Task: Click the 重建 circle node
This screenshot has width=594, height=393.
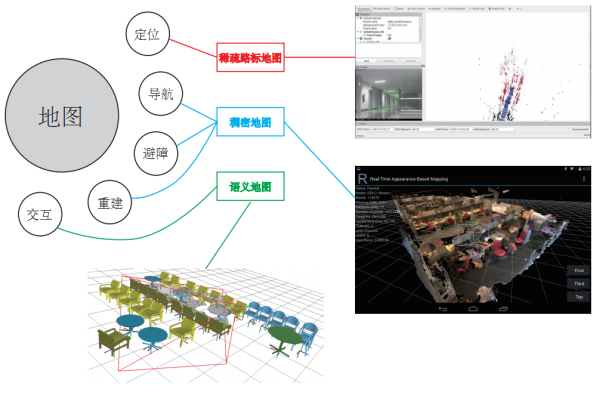Action: tap(110, 202)
